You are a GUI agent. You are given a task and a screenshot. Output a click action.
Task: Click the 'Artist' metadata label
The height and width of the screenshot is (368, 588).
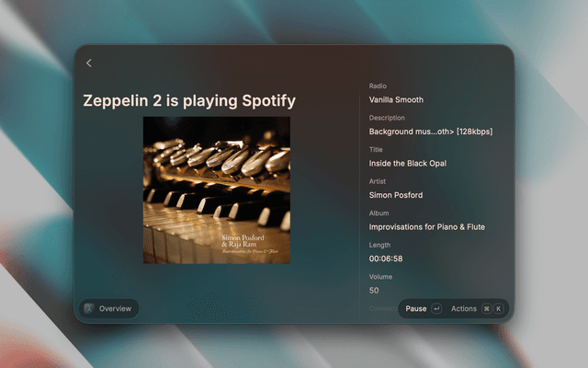[378, 181]
